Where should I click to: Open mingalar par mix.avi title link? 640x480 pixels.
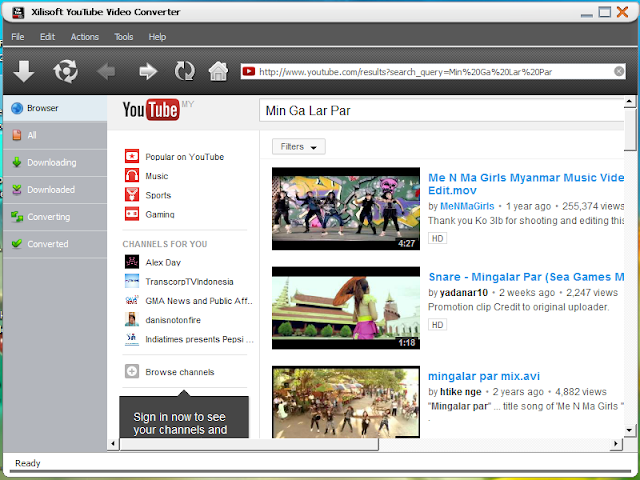[484, 376]
